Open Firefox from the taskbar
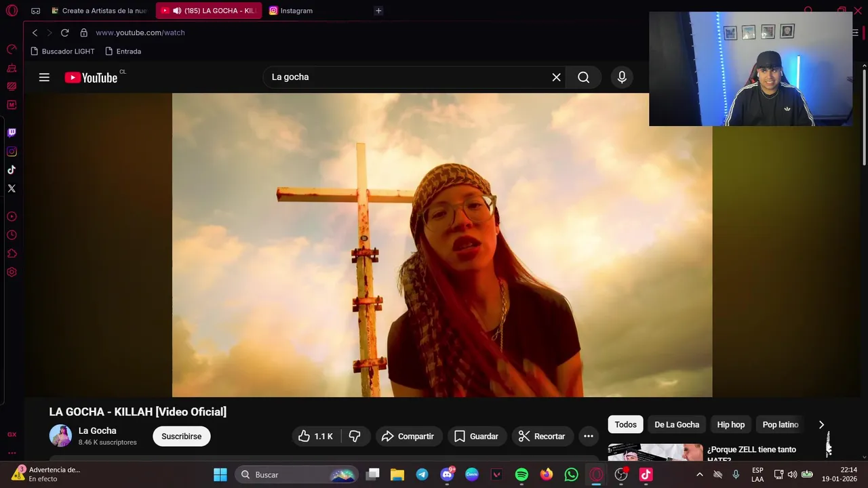Viewport: 868px width, 488px height. point(547,474)
